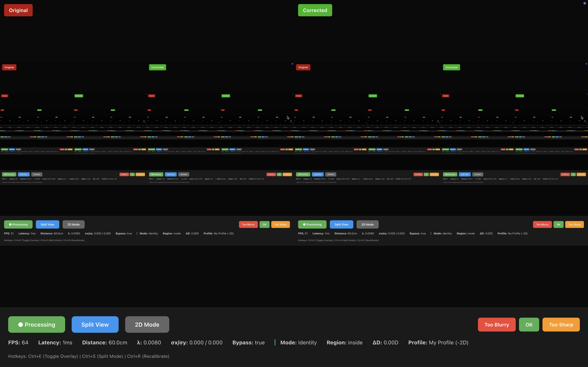Switch the largest 2D Mode button
The image size is (588, 367).
click(147, 324)
